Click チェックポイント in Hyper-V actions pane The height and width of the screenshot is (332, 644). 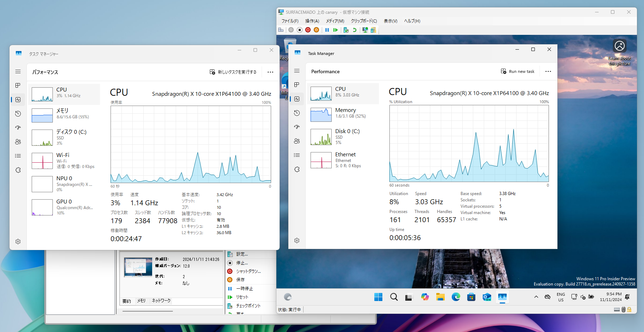(248, 306)
